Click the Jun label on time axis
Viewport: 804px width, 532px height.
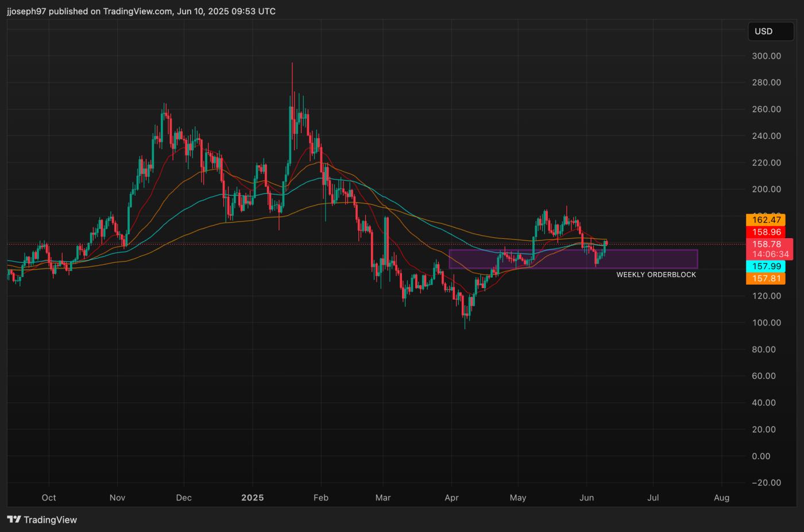click(586, 498)
